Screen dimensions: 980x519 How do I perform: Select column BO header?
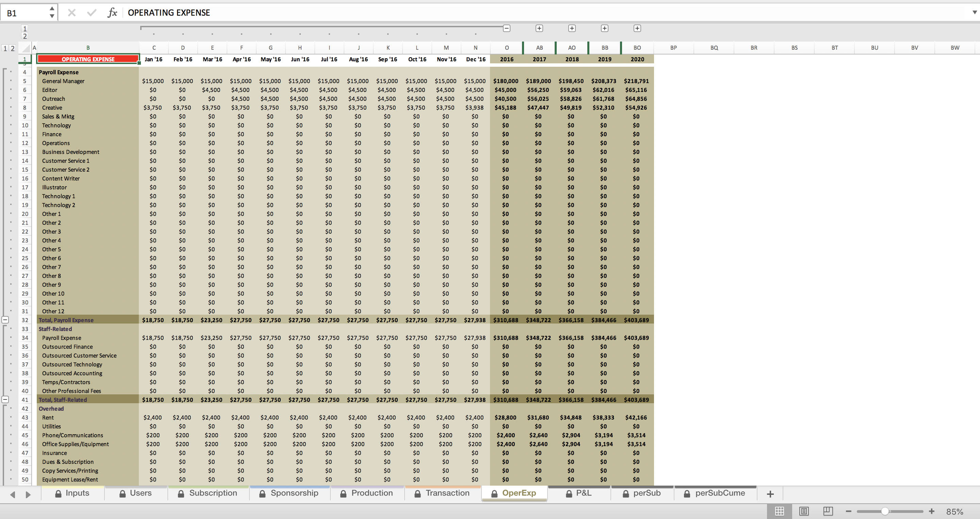pos(637,48)
